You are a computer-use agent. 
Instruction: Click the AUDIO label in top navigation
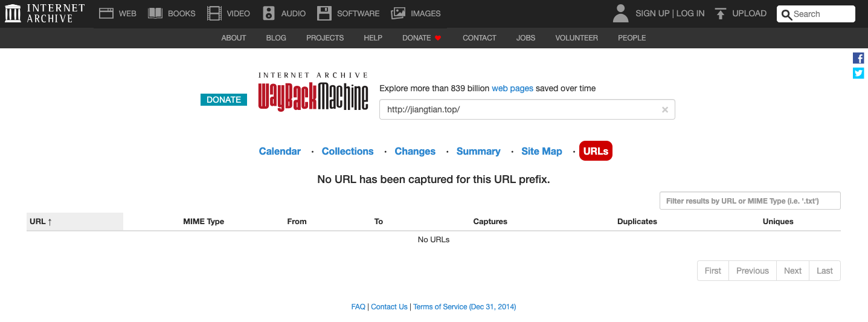point(294,13)
